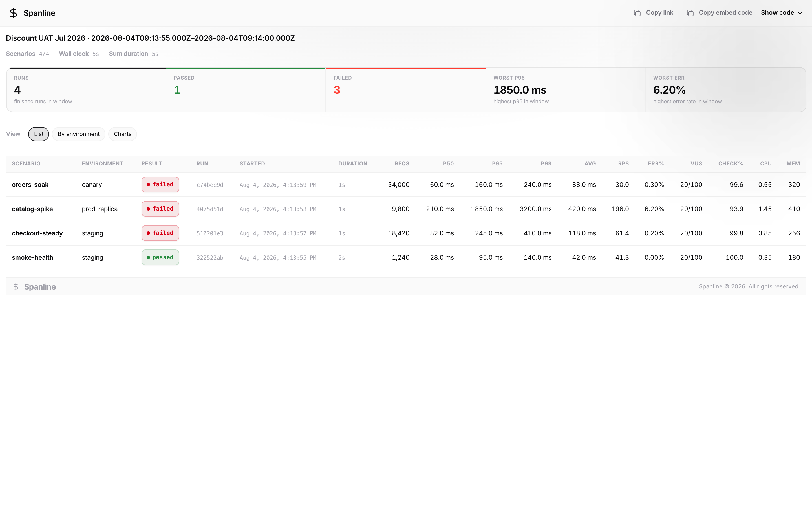
Task: Click the footer copyright notice
Action: (749, 286)
